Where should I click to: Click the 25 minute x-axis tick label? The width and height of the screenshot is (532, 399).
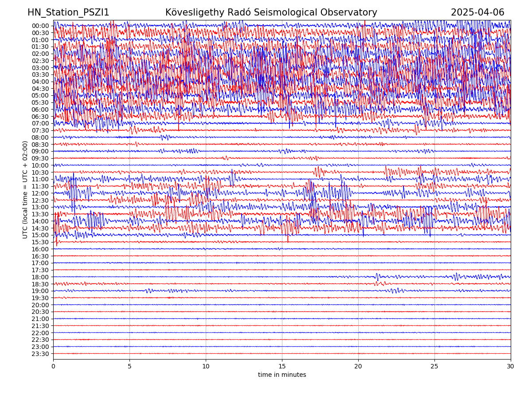[434, 366]
